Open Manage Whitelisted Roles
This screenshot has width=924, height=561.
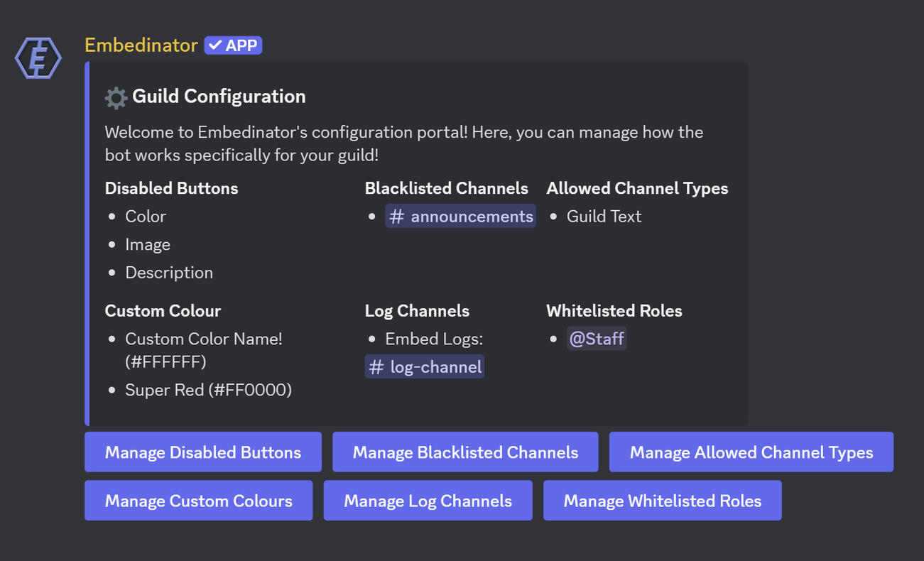pos(663,501)
